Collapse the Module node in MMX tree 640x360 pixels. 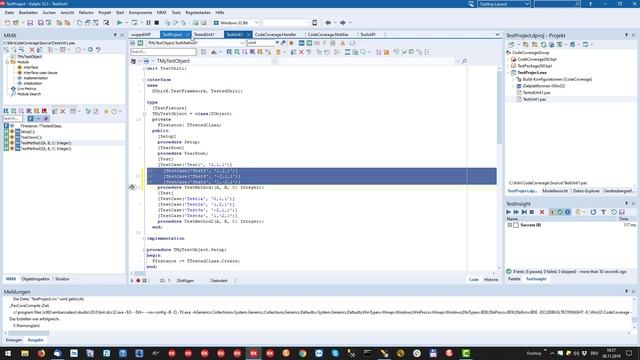[8, 62]
